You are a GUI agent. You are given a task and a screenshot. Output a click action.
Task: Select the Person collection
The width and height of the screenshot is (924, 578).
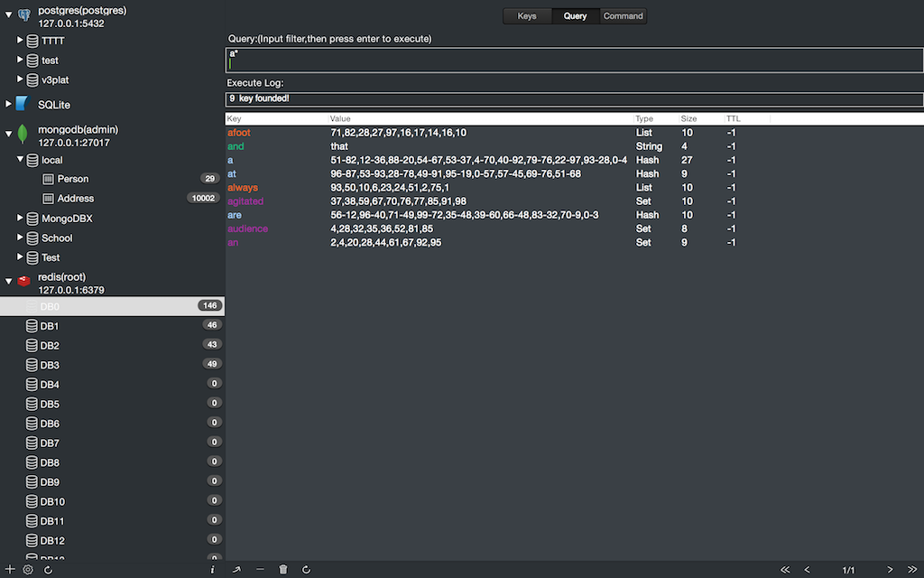click(x=72, y=179)
